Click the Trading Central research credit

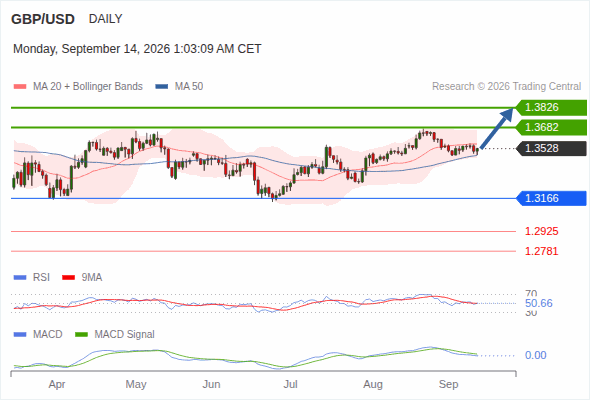pos(506,87)
